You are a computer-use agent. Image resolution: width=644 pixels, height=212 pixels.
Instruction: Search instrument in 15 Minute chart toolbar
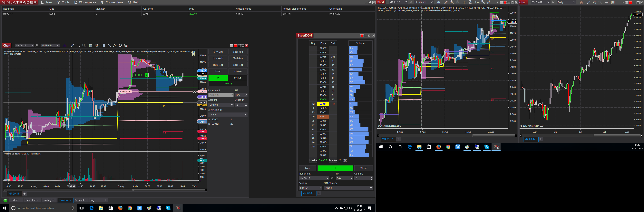click(x=37, y=46)
